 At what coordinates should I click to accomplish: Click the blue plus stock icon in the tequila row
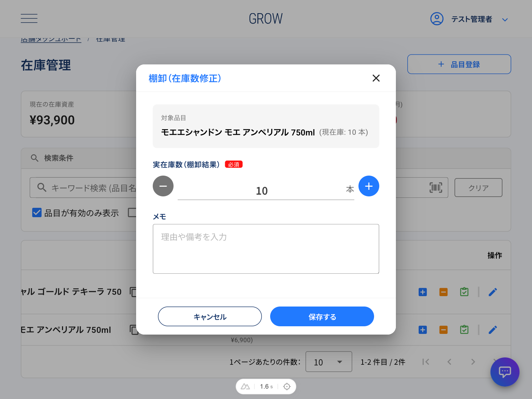click(423, 292)
